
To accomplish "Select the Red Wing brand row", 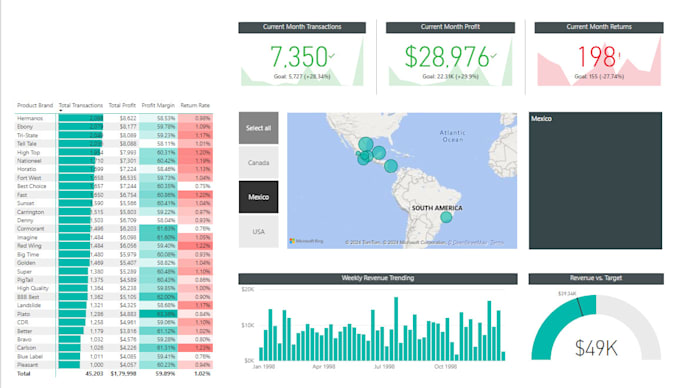I will coord(114,245).
